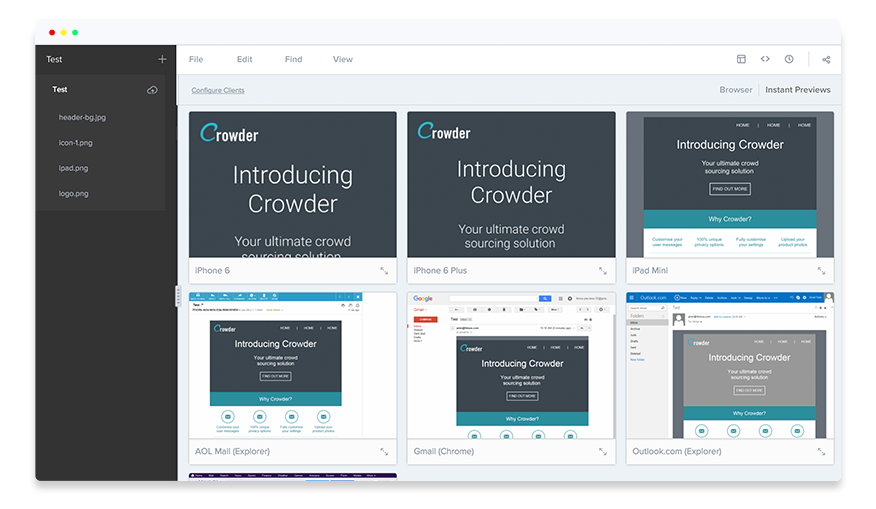This screenshot has width=876, height=509.
Task: Add a new project with plus icon
Action: coord(162,59)
